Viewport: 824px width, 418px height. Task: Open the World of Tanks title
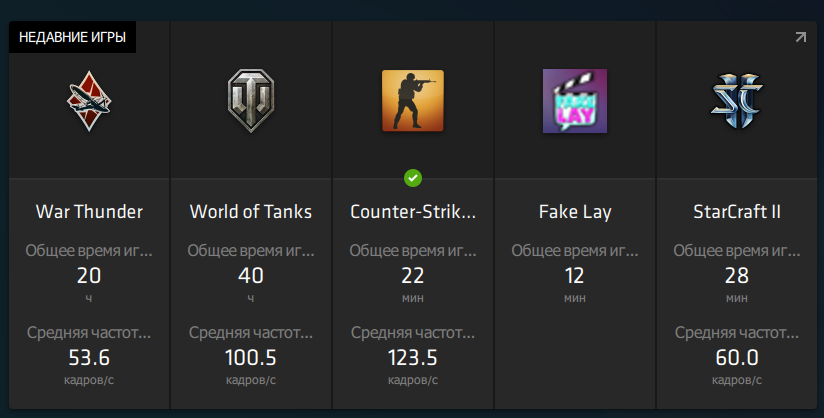tap(251, 211)
